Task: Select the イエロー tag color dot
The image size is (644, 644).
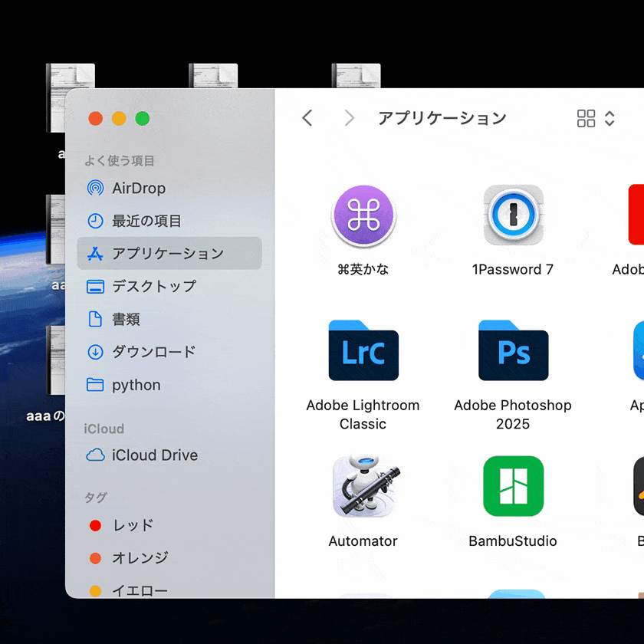Action: click(x=95, y=591)
